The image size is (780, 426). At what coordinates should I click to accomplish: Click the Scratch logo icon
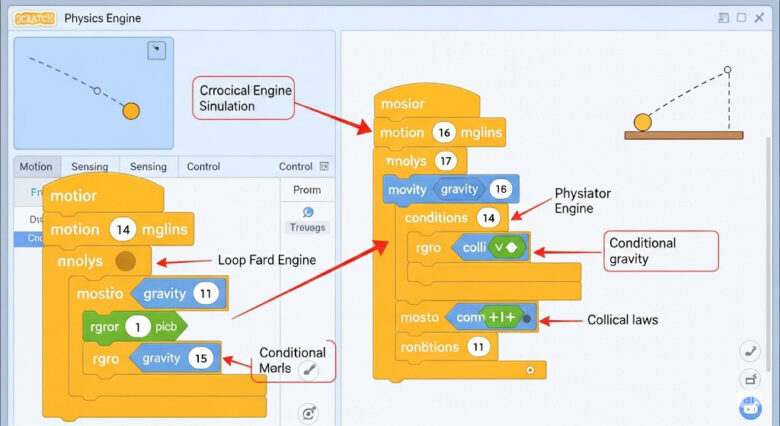[x=35, y=17]
